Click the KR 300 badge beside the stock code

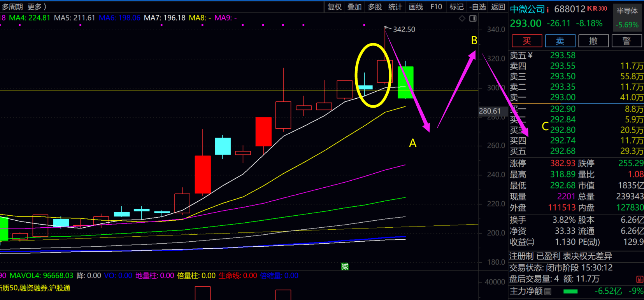[x=597, y=9]
